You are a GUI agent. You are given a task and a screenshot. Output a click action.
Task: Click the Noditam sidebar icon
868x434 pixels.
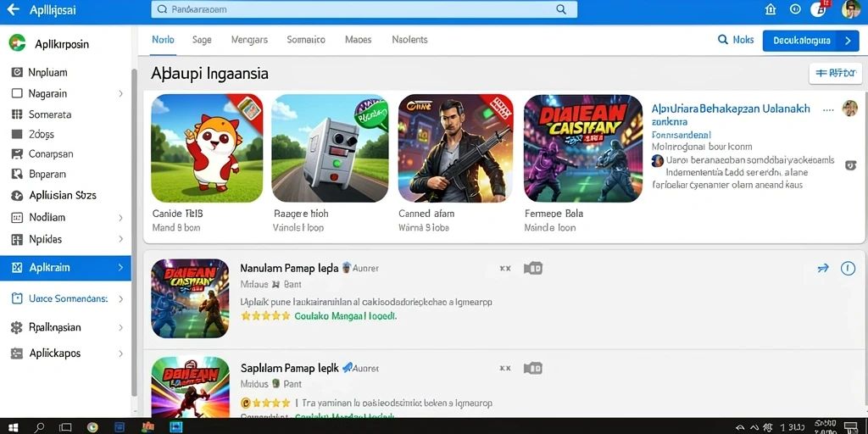click(17, 218)
